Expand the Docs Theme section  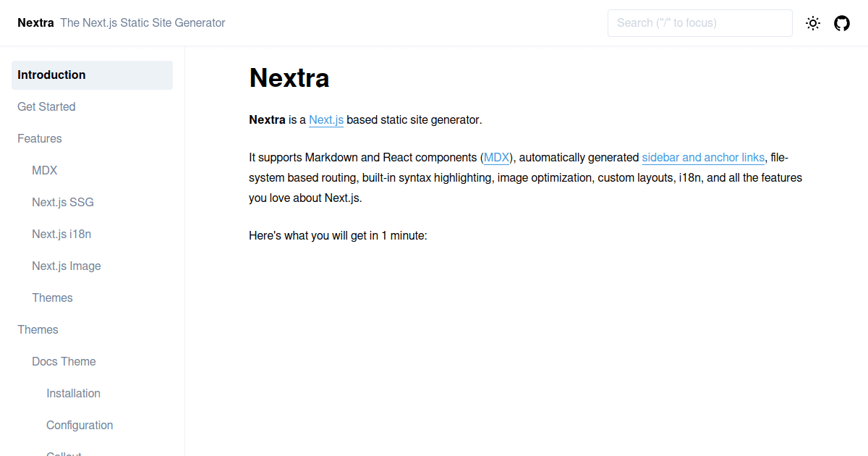point(64,362)
